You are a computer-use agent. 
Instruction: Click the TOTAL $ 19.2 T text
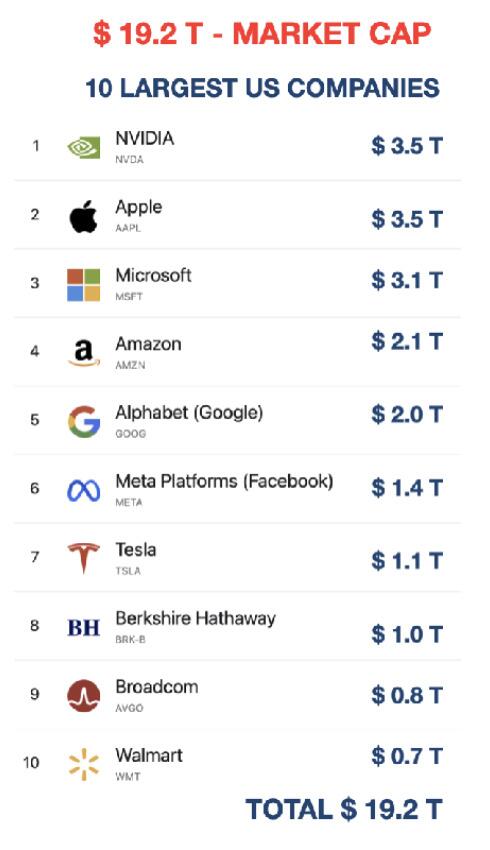(x=345, y=809)
